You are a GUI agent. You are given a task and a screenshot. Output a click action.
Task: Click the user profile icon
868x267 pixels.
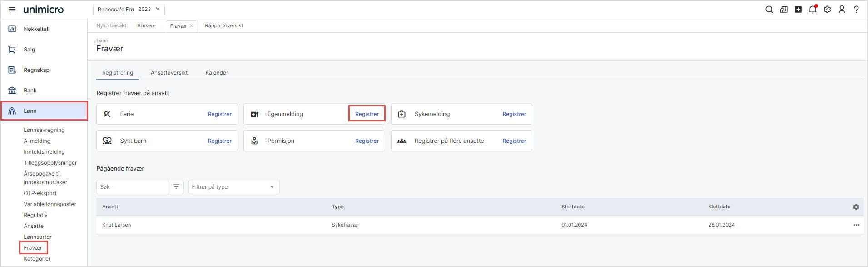pos(842,10)
